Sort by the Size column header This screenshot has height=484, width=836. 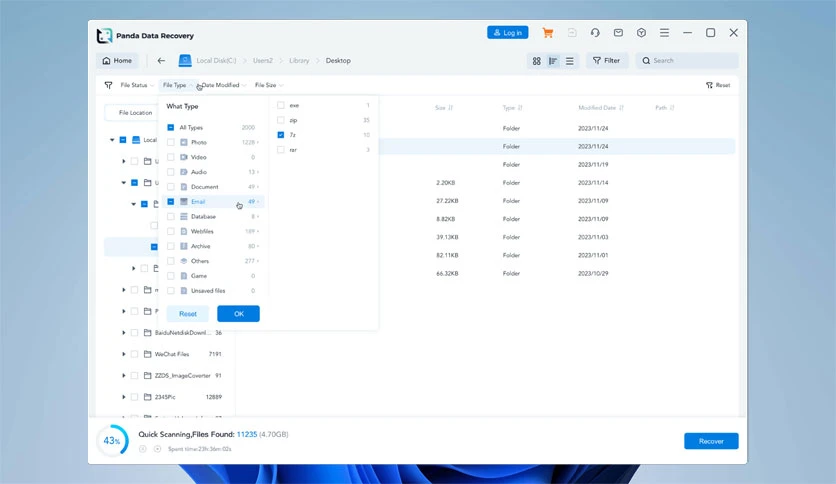[444, 108]
